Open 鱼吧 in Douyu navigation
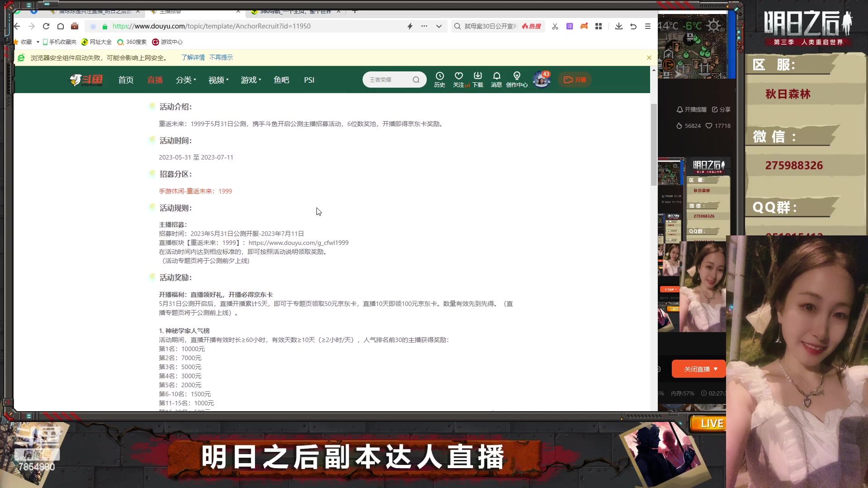The height and width of the screenshot is (488, 868). click(281, 80)
